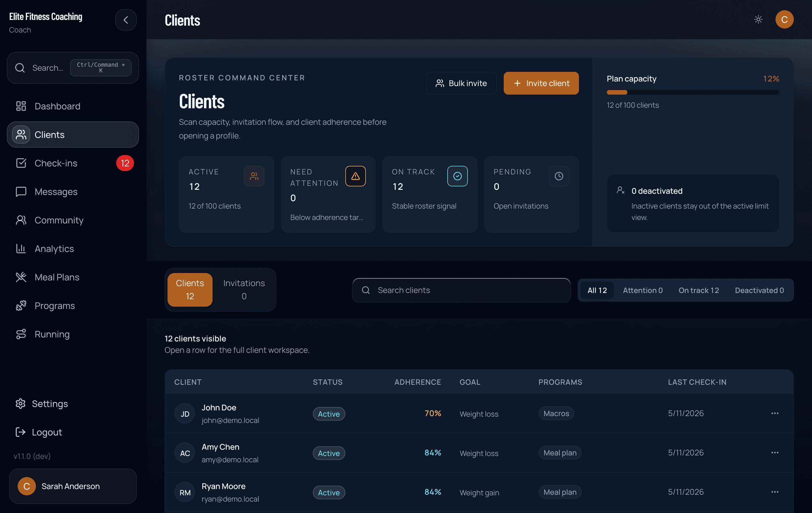Go to the Community section
Screen dimensions: 812x513
[x=73, y=220]
